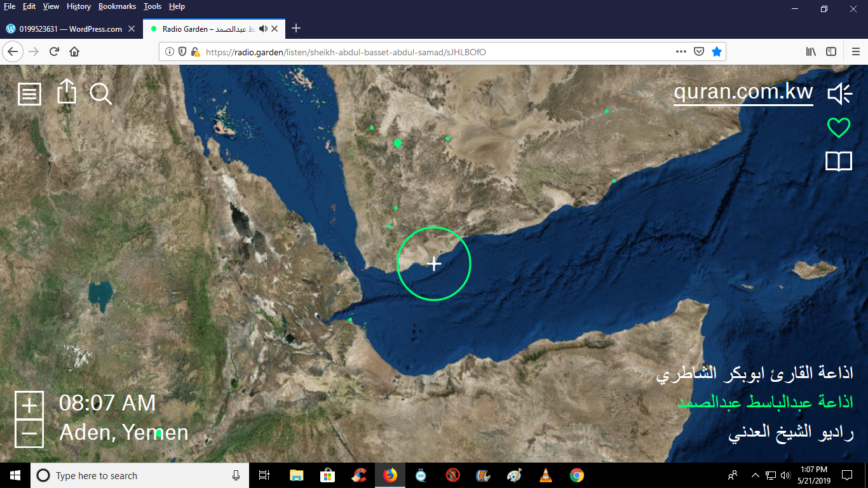Open the Radio Garden hamburger menu
The width and height of the screenshot is (868, 488).
tap(29, 94)
